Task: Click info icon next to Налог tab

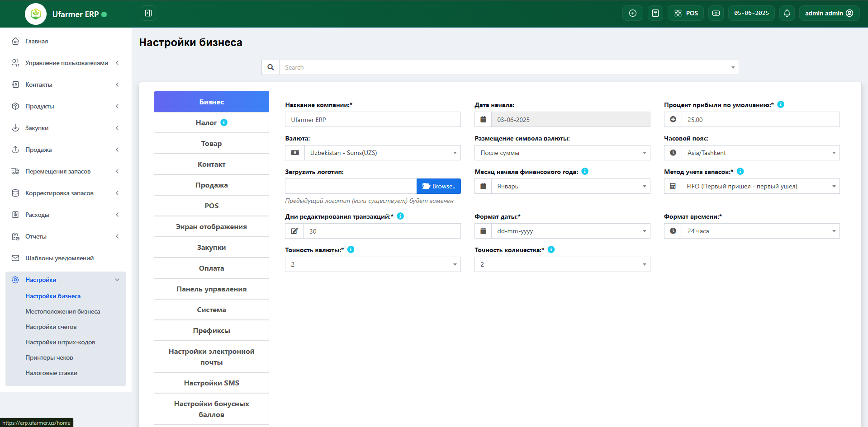Action: tap(224, 122)
